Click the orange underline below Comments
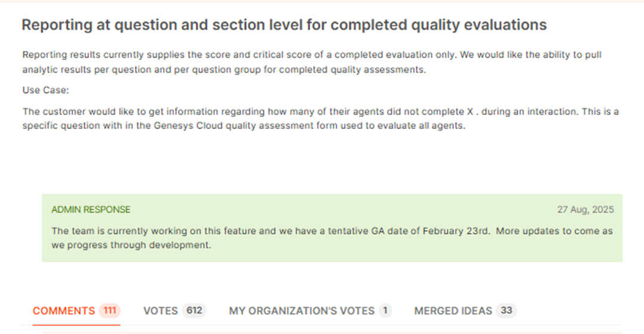Viewport: 644px width, 334px height. coord(76,324)
